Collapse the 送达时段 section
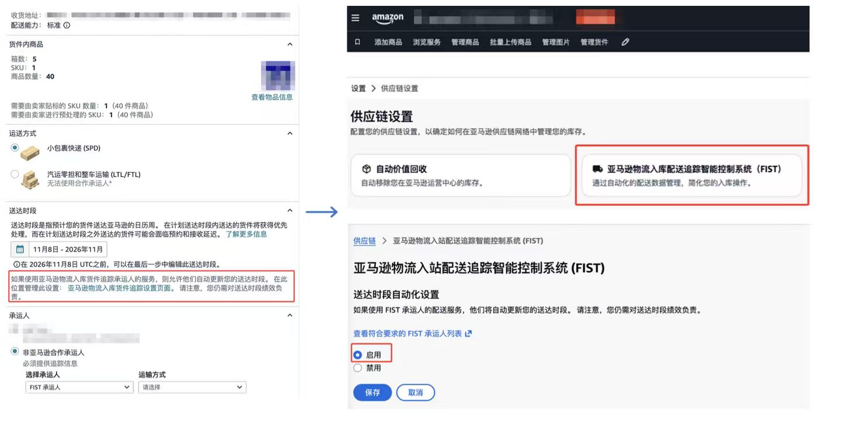 (289, 210)
